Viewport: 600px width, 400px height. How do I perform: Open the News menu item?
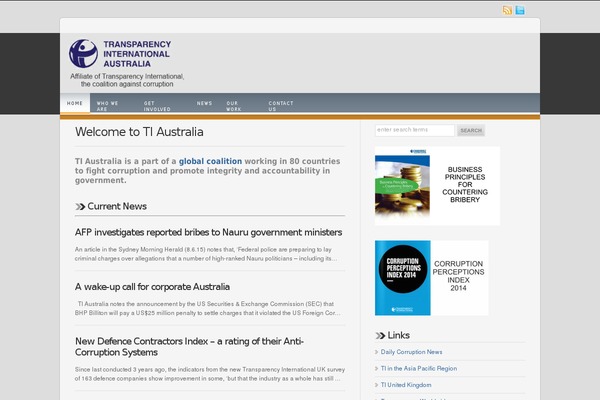[x=204, y=103]
